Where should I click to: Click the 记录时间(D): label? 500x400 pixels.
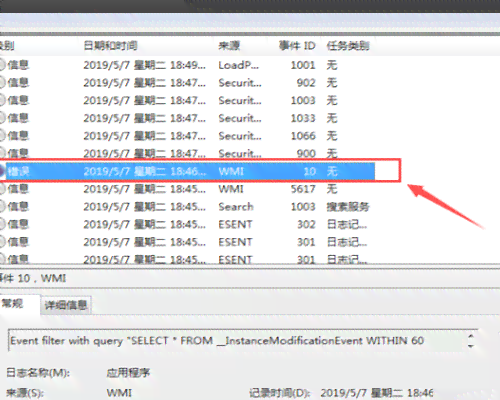(280, 393)
